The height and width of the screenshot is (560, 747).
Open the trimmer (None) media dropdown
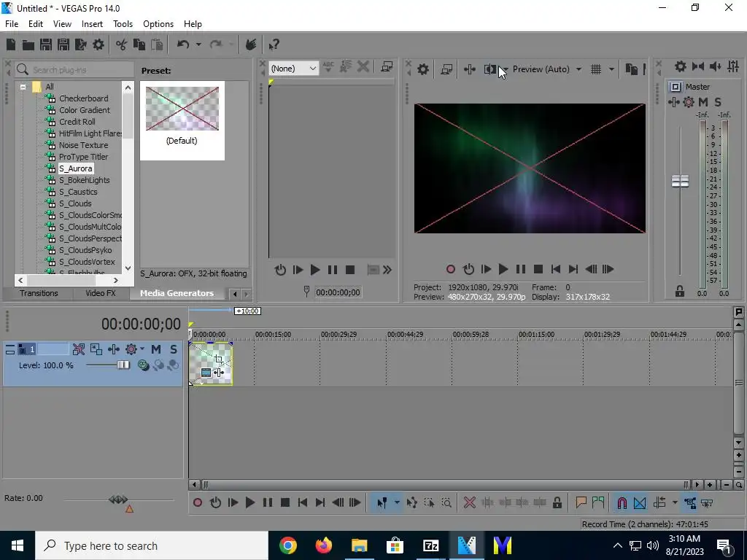click(293, 68)
